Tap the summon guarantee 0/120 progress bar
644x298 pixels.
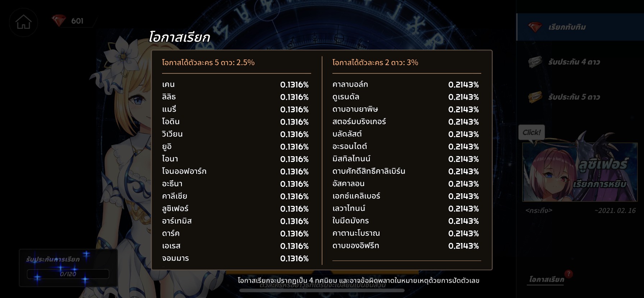pos(68,274)
